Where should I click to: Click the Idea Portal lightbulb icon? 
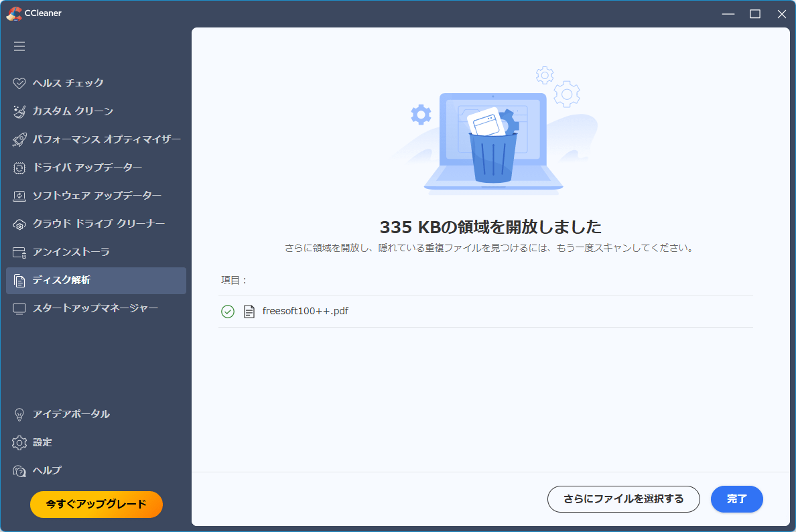click(x=19, y=415)
